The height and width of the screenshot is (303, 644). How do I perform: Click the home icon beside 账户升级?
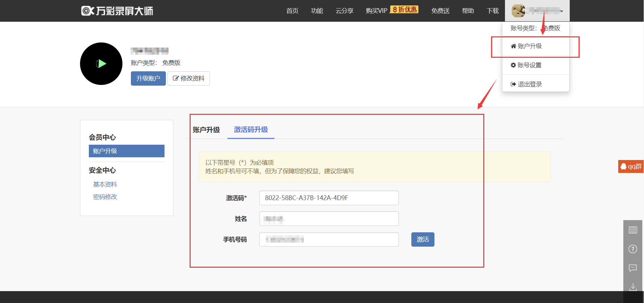tap(513, 46)
